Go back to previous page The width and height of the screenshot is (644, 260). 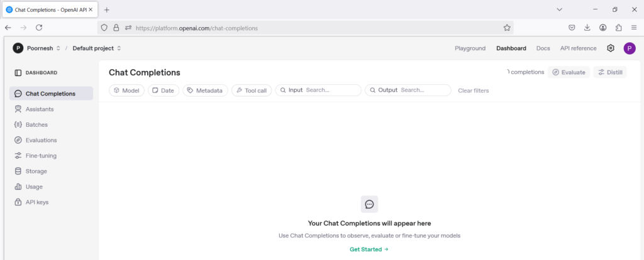(8, 28)
